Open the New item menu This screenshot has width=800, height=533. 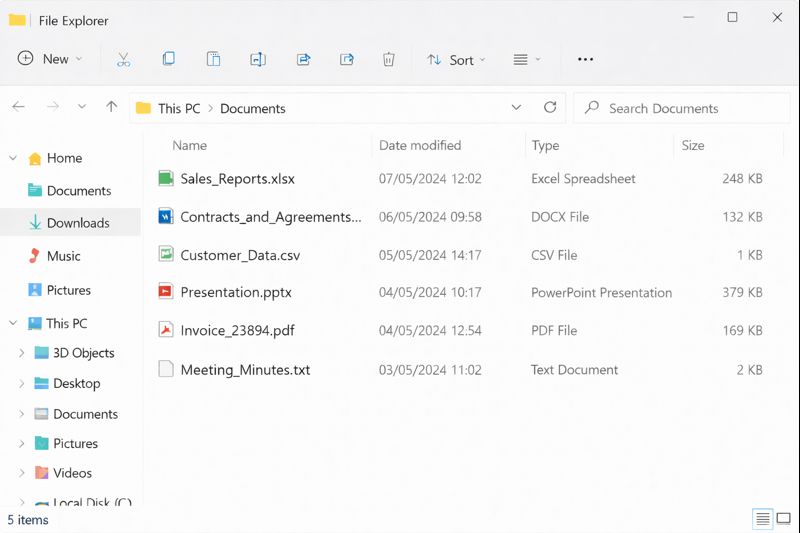coord(50,60)
